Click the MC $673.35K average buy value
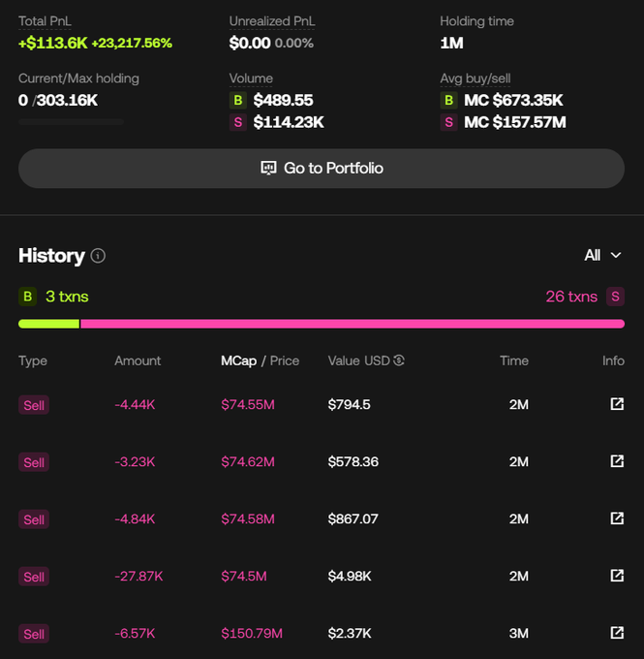Image resolution: width=644 pixels, height=659 pixels. coord(513,100)
